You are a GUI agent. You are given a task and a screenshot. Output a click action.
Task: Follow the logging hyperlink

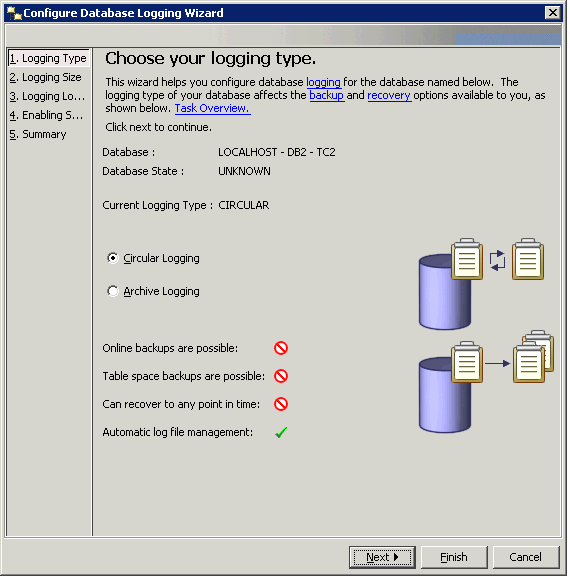[x=324, y=82]
